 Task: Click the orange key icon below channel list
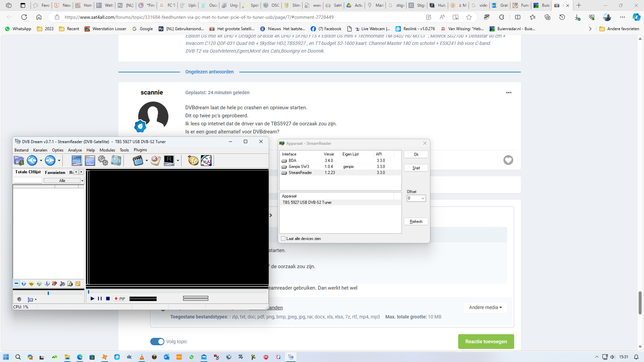coord(78,284)
